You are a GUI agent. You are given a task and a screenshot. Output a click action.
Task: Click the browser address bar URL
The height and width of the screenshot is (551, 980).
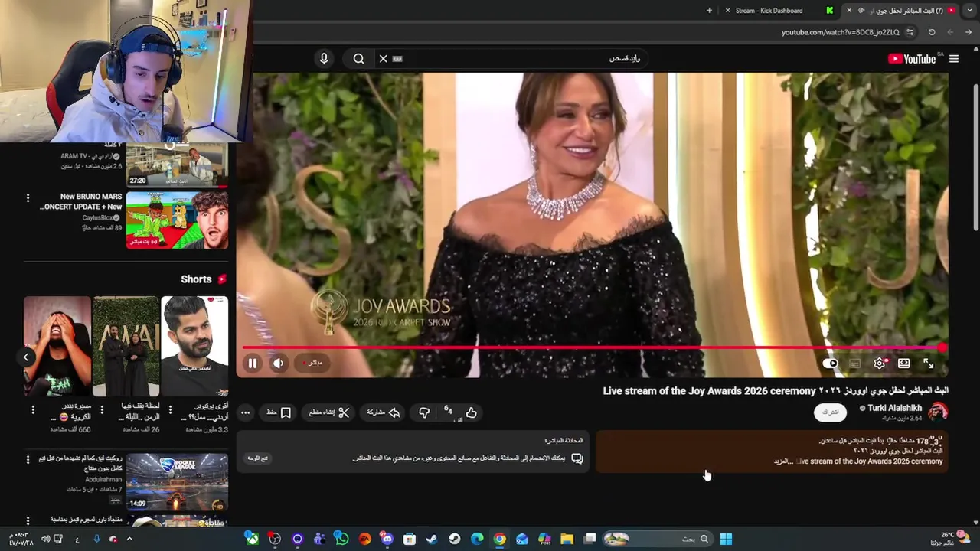click(x=840, y=32)
